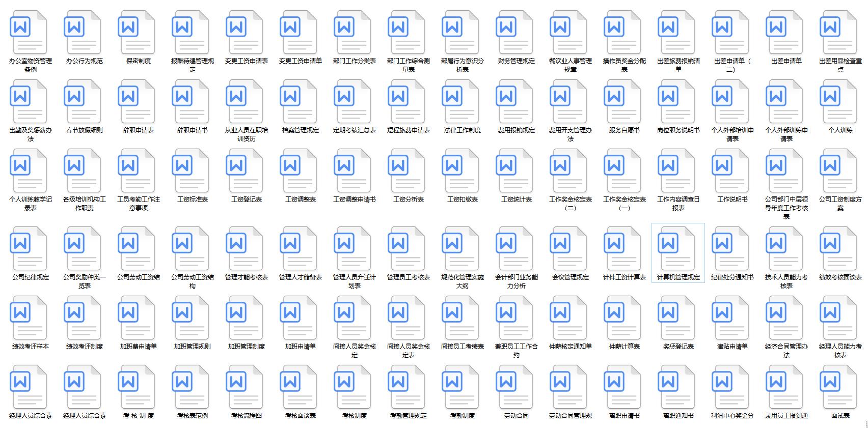Select the 劳动合同 file icon
The height and width of the screenshot is (428, 868).
tap(514, 387)
